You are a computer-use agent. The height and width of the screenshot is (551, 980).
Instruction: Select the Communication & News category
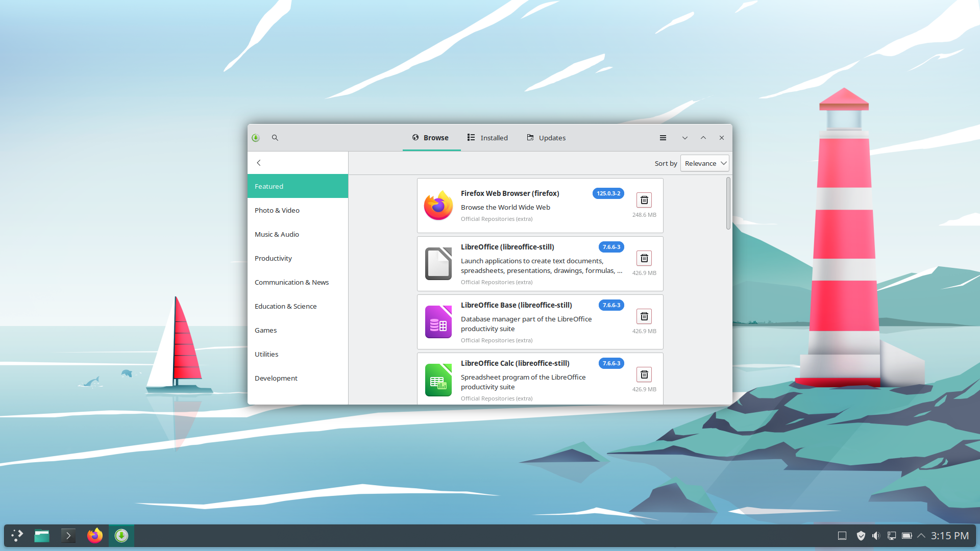(x=298, y=282)
